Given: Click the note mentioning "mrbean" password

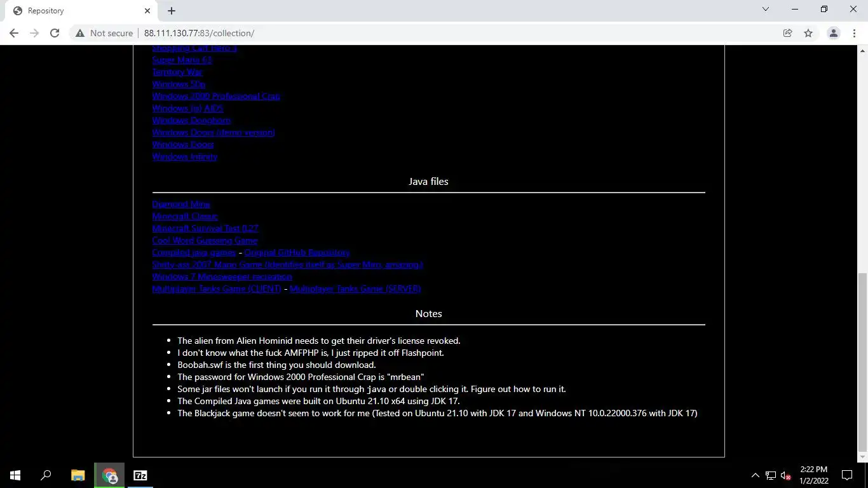Looking at the screenshot, I should pos(301,377).
